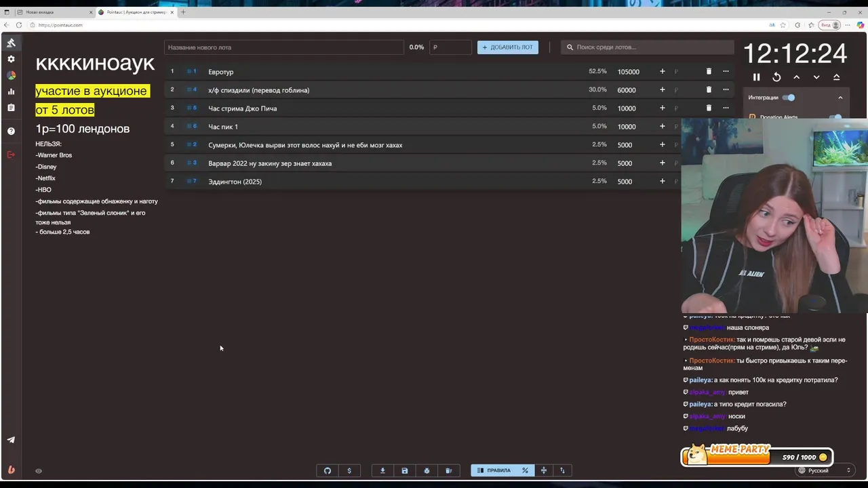Screen dimensions: 868x488
Task: Collapse the Интеграции panel chevron
Action: point(840,98)
